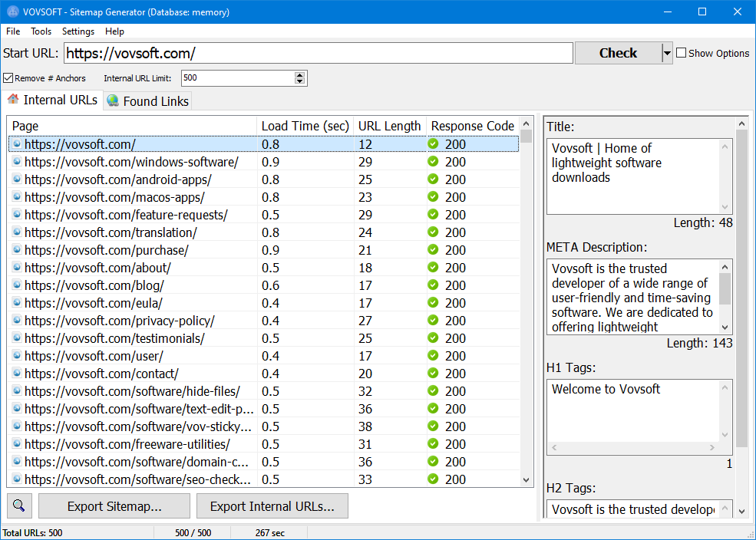Image resolution: width=756 pixels, height=540 pixels.
Task: Click the globe icon on the Found Links tab
Action: point(112,100)
